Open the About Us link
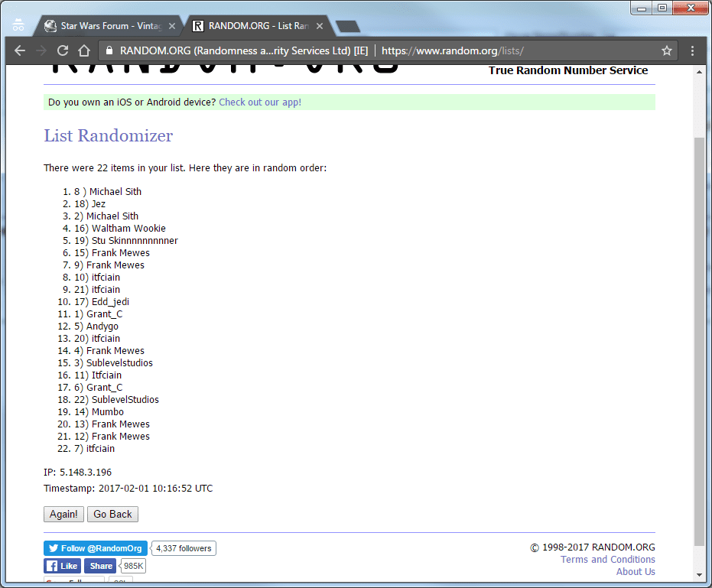712x588 pixels. click(636, 572)
